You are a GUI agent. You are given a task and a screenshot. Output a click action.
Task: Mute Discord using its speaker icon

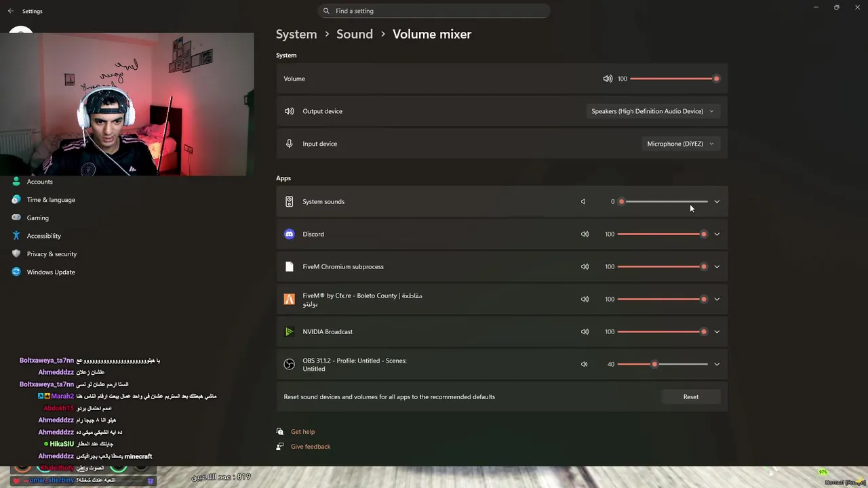click(x=585, y=234)
